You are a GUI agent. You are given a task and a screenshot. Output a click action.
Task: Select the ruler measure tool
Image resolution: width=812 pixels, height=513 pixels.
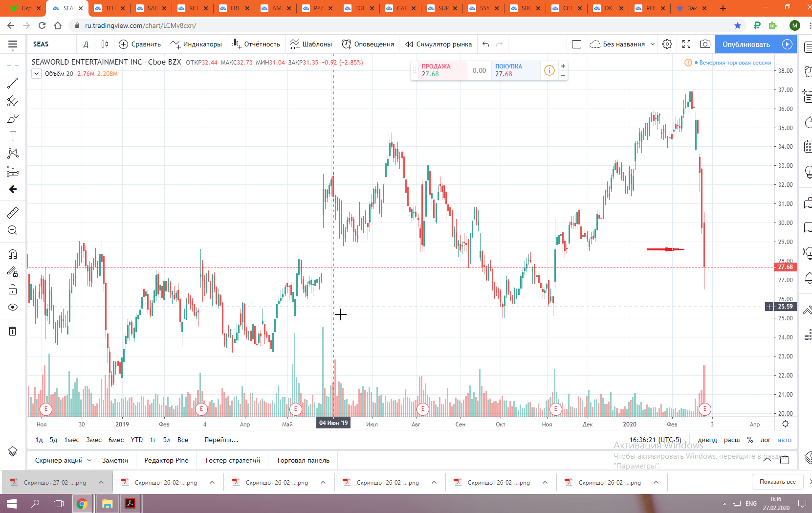coord(13,212)
